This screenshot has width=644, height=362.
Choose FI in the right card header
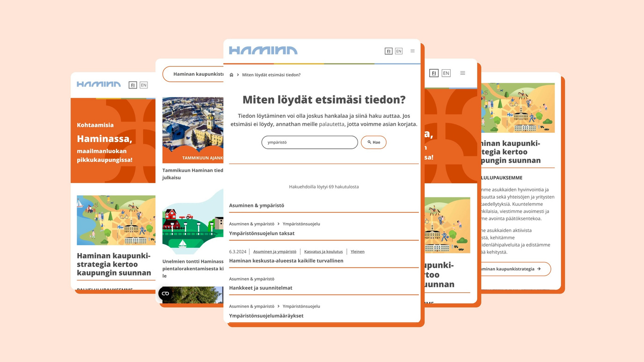click(x=434, y=73)
